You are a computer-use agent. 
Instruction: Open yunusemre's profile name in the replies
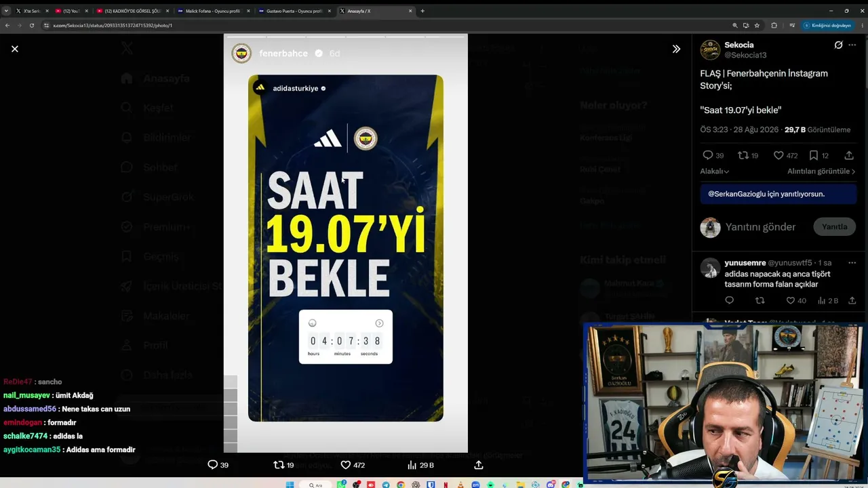[x=745, y=263]
